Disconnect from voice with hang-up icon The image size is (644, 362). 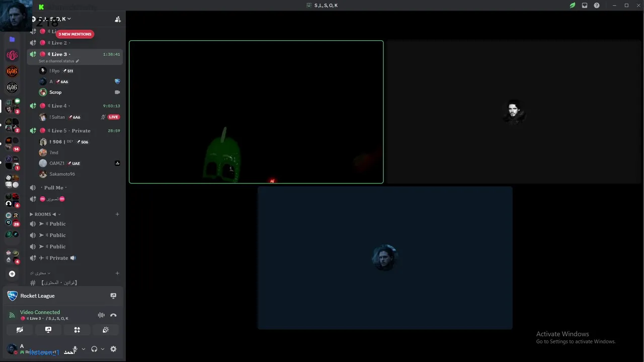(x=113, y=315)
